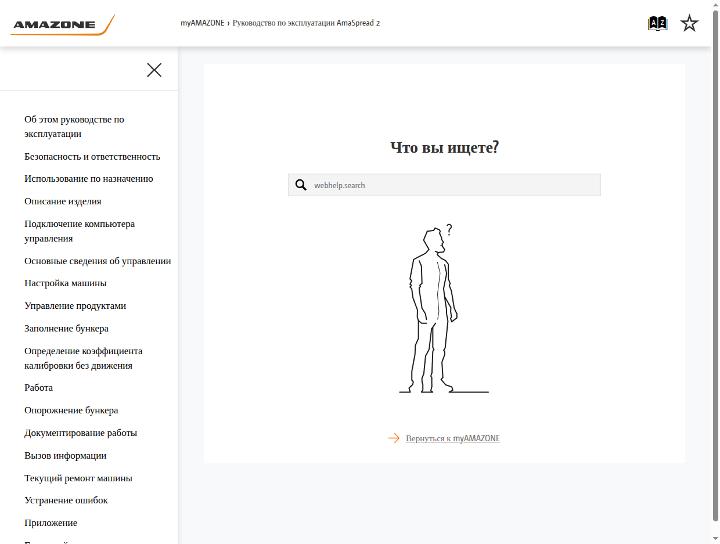Open Определение коэффициента калибровки без движения
The height and width of the screenshot is (544, 720).
84,358
